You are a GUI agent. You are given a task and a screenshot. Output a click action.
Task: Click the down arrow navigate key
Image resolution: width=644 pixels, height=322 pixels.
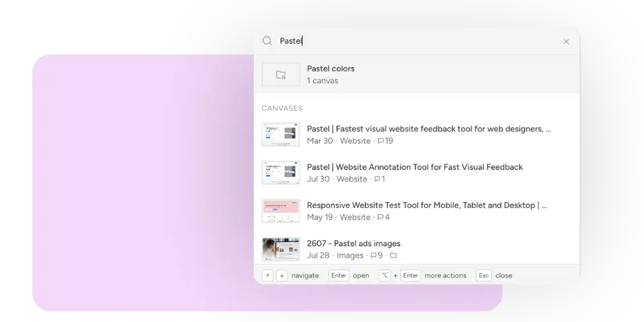[282, 276]
